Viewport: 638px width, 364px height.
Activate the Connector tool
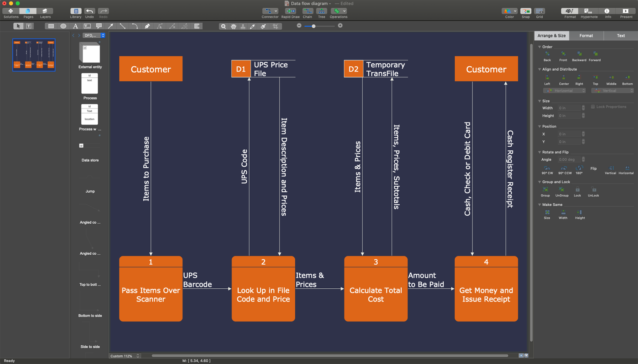pyautogui.click(x=270, y=13)
